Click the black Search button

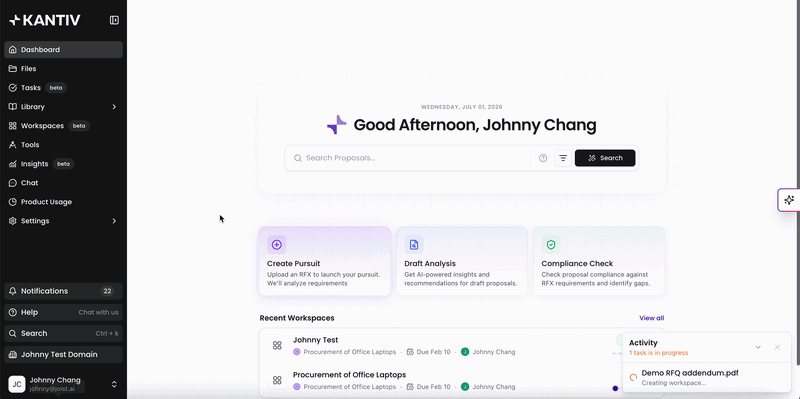tap(605, 158)
